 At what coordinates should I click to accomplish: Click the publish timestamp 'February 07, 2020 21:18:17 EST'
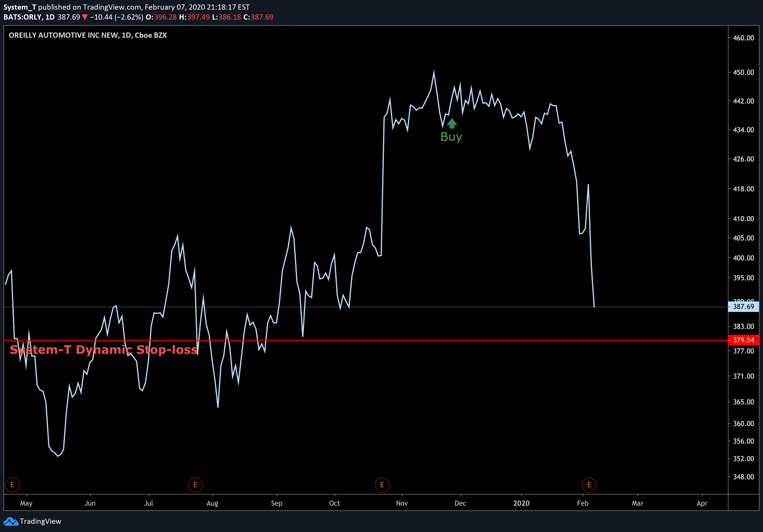coord(197,7)
